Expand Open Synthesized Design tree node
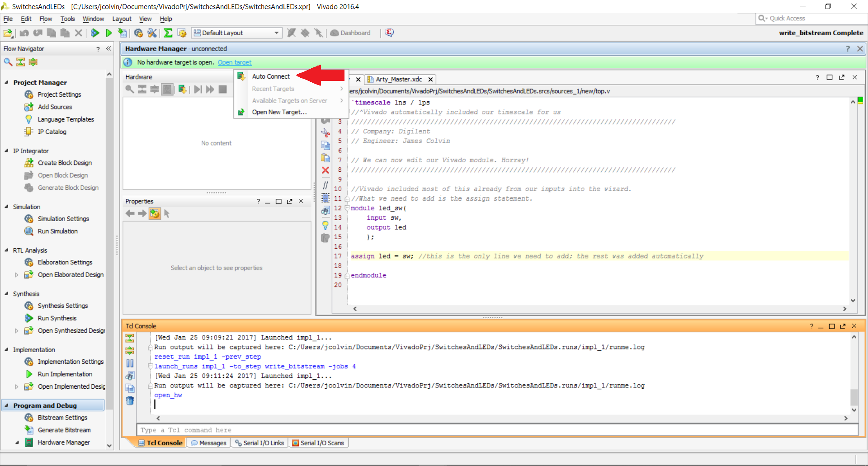This screenshot has width=868, height=466. point(17,331)
